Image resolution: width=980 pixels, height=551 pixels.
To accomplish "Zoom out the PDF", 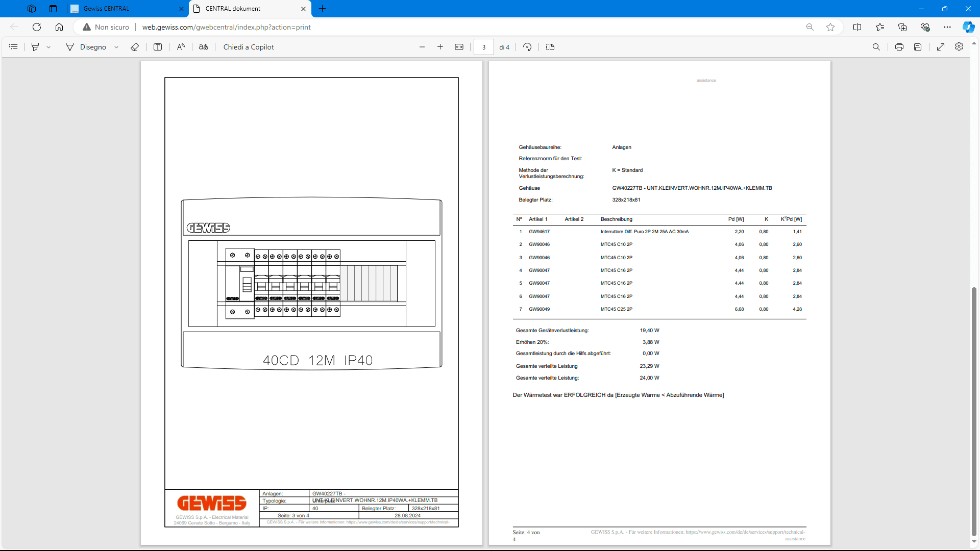I will [422, 47].
